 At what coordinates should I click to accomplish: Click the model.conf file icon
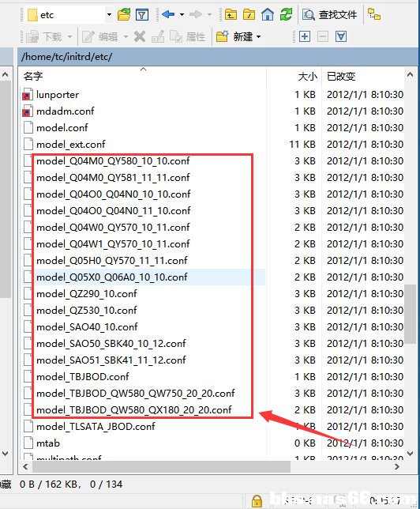coord(28,127)
